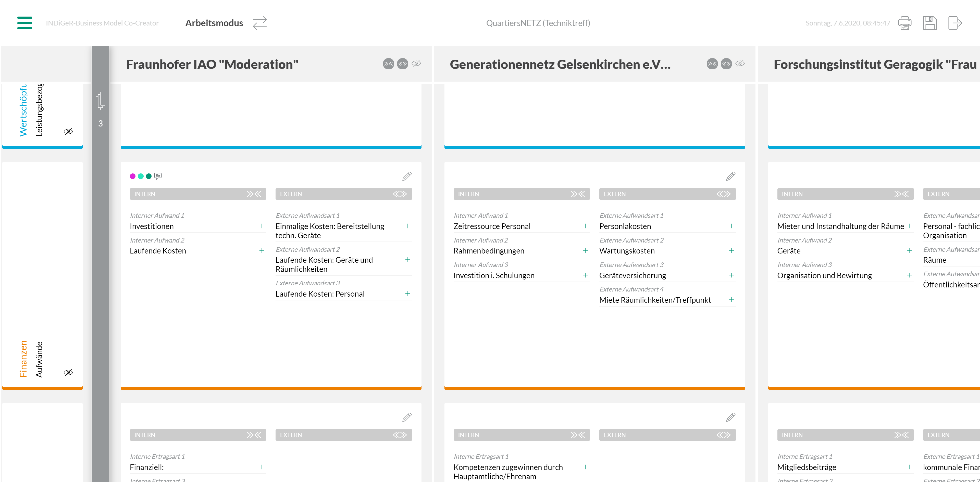
Task: Add entry next to Finanziell:
Action: [262, 467]
